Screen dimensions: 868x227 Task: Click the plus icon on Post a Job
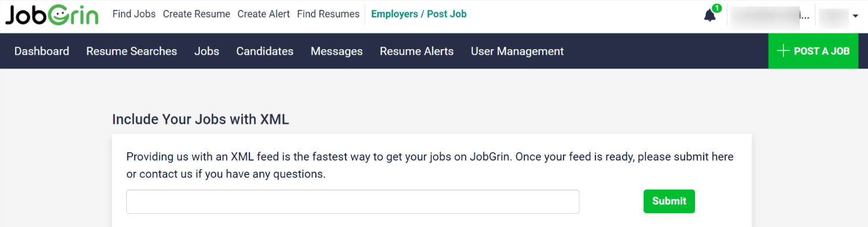coord(783,51)
